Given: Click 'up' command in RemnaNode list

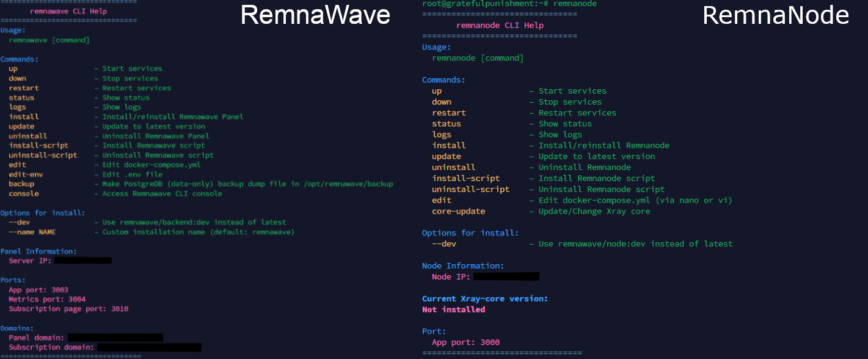Looking at the screenshot, I should tap(437, 91).
